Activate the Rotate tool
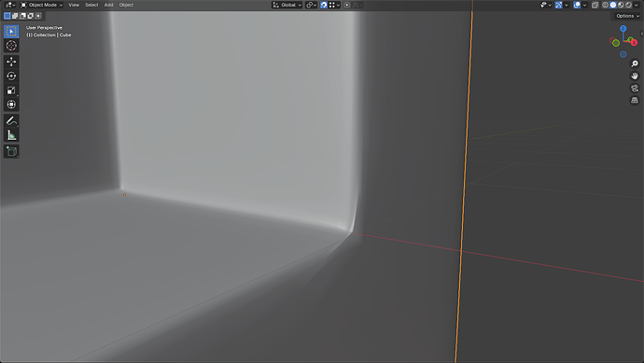Screen dimensions: 644x363 pos(11,76)
